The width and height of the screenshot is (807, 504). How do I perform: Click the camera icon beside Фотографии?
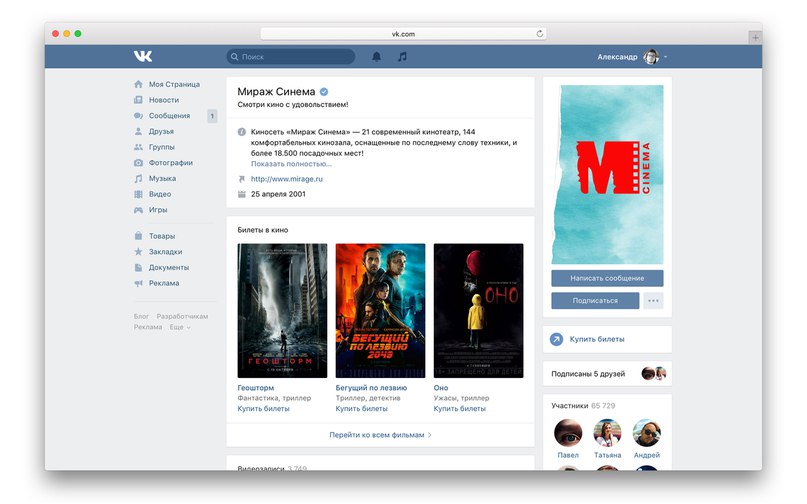tap(138, 163)
